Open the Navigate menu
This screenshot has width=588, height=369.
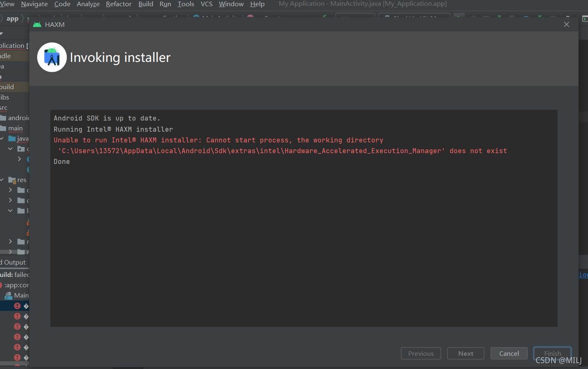34,4
